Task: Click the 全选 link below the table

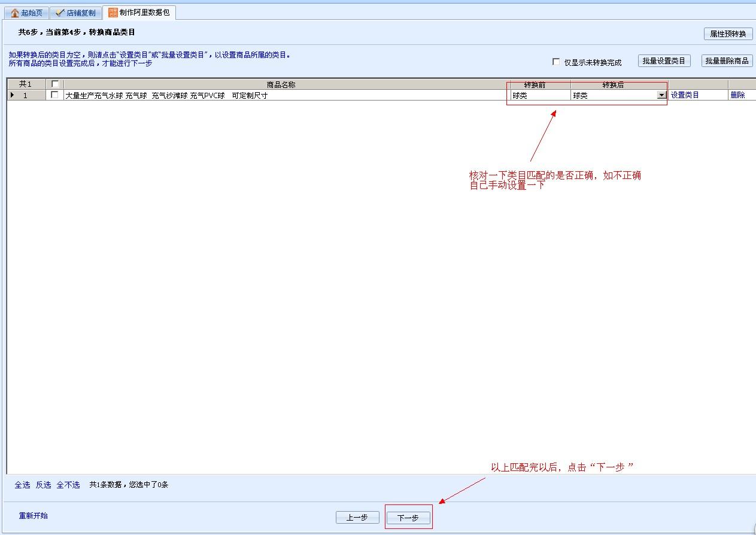Action: (22, 485)
